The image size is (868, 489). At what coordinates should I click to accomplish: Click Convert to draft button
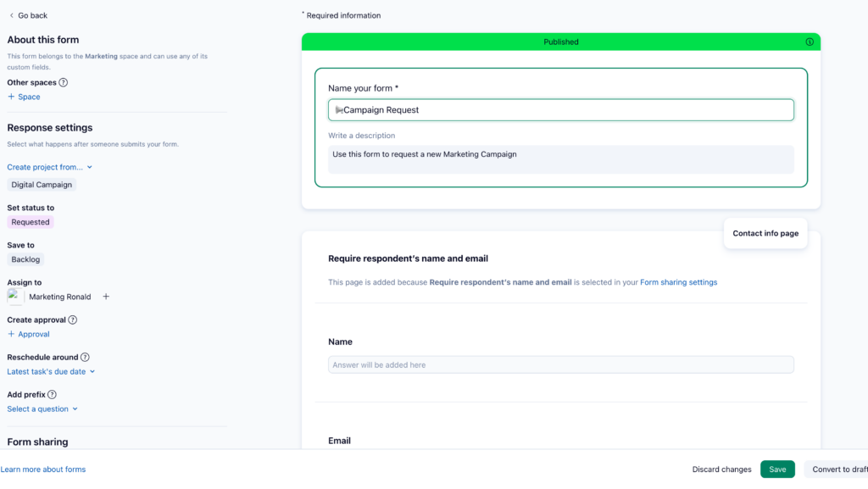837,470
